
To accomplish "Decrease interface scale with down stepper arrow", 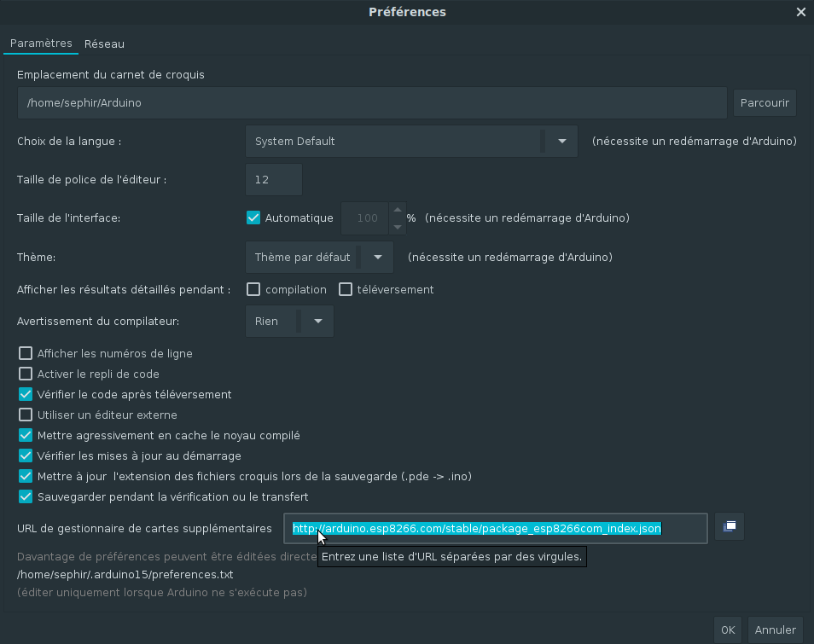I will pos(397,227).
